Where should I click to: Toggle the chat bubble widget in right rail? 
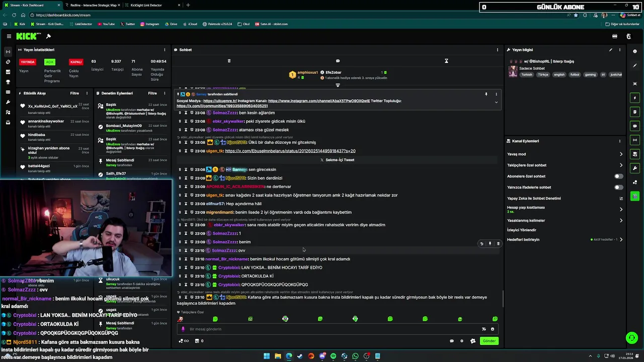click(x=635, y=126)
